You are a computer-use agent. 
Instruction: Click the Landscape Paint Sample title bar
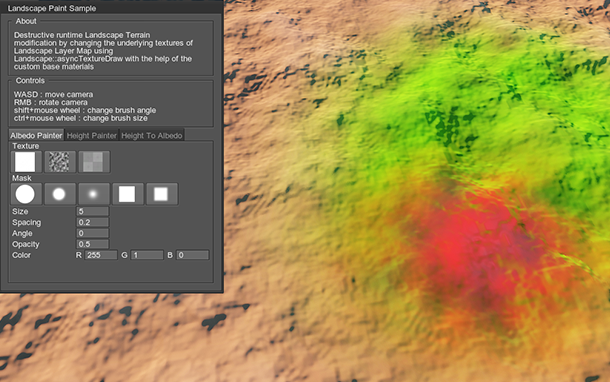[112, 8]
